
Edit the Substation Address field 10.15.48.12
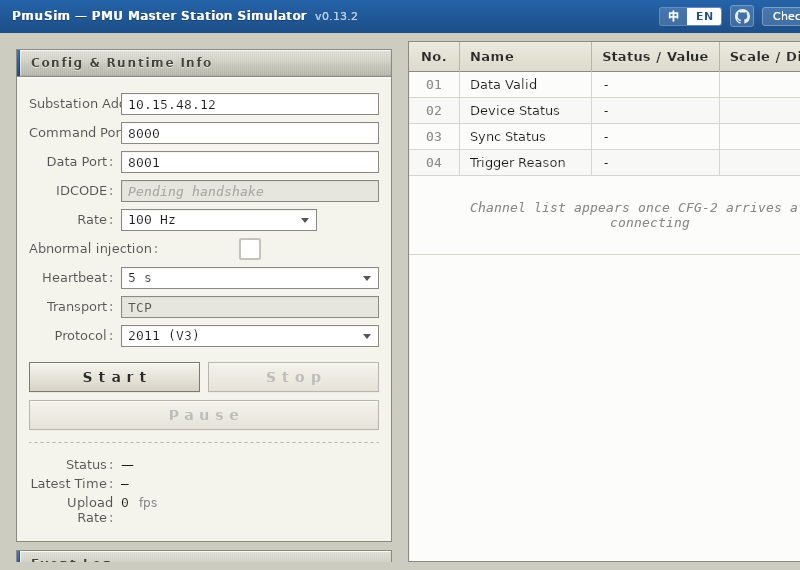pyautogui.click(x=250, y=104)
